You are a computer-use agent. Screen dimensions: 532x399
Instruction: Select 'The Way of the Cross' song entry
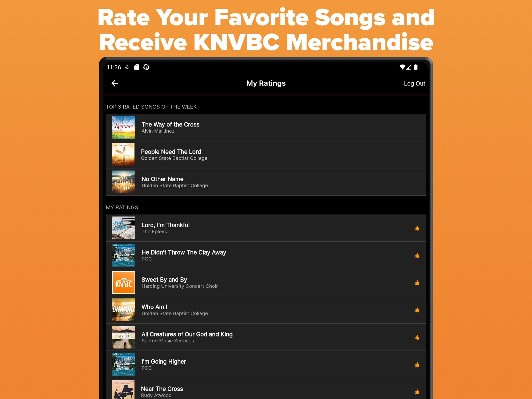[266, 127]
